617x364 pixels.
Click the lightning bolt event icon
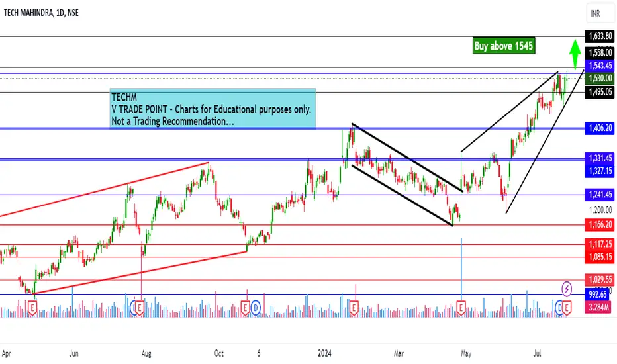[567, 289]
